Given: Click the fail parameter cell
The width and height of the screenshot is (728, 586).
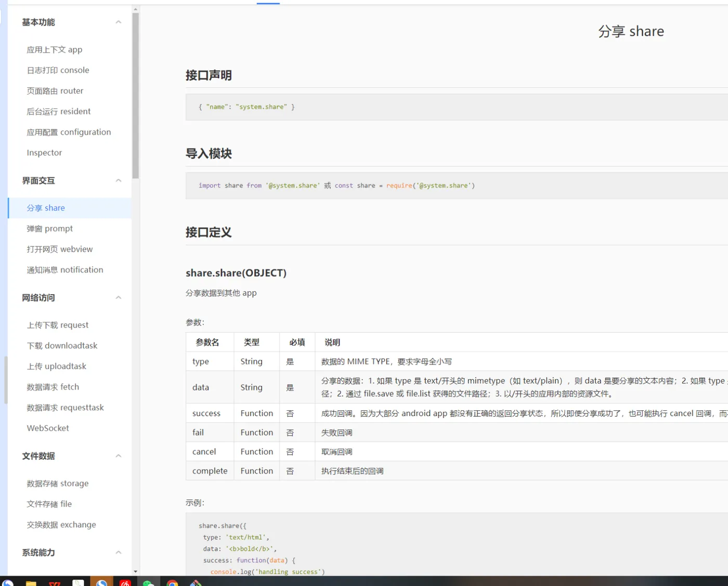Looking at the screenshot, I should (x=210, y=433).
